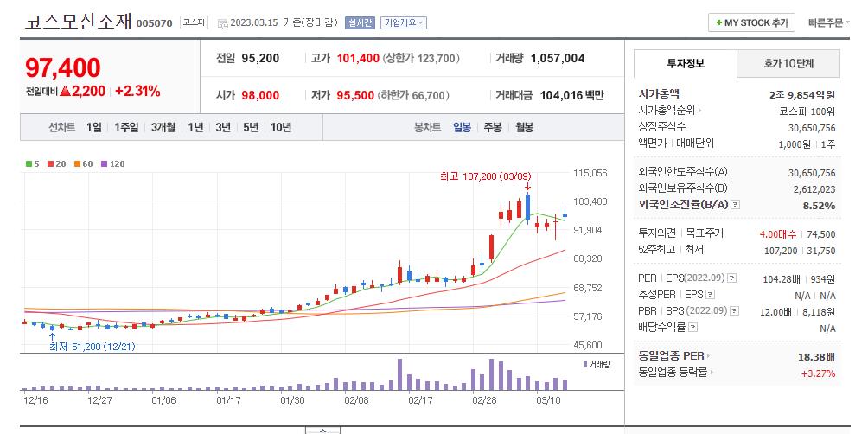Click the calendar icon before 2023.03.15

[222, 23]
